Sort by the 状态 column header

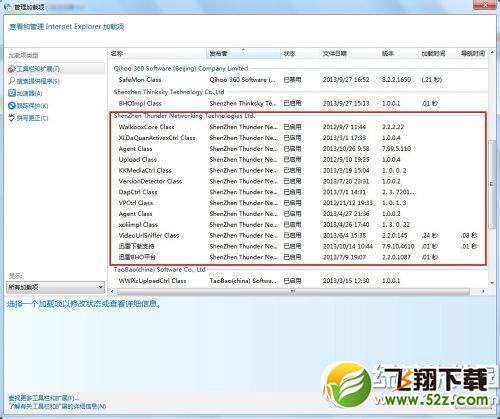coord(300,53)
